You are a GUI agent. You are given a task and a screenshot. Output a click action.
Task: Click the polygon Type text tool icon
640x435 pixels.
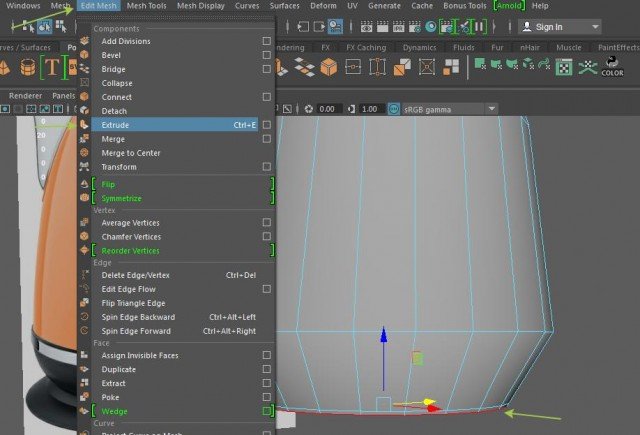click(52, 68)
